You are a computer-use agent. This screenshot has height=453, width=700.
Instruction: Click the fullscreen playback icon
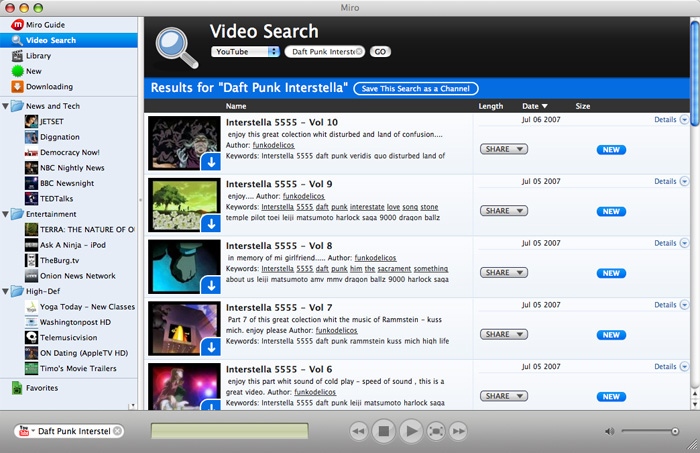point(435,431)
